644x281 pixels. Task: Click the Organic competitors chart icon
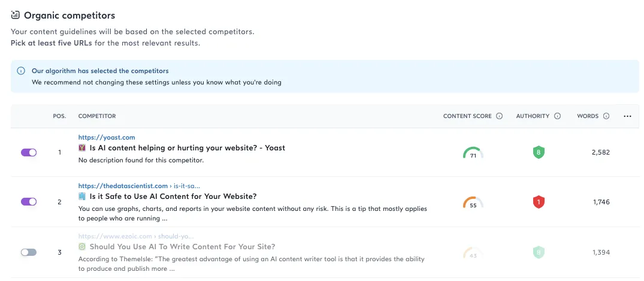click(x=15, y=16)
